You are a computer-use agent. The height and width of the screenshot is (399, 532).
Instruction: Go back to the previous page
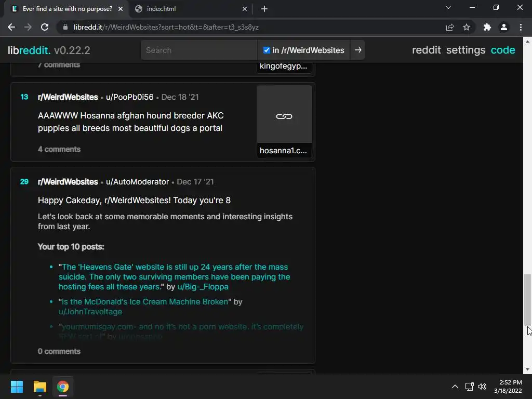(11, 27)
